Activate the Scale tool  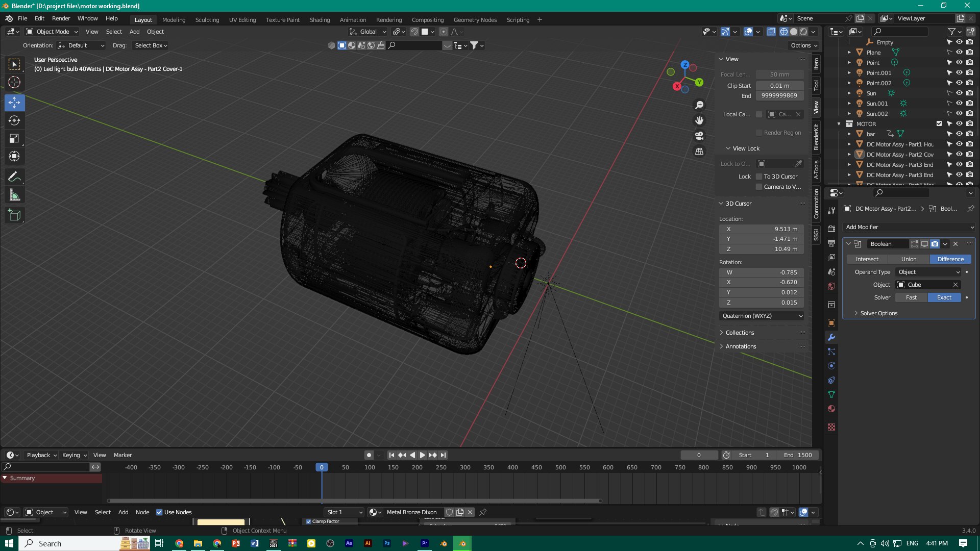coord(14,138)
